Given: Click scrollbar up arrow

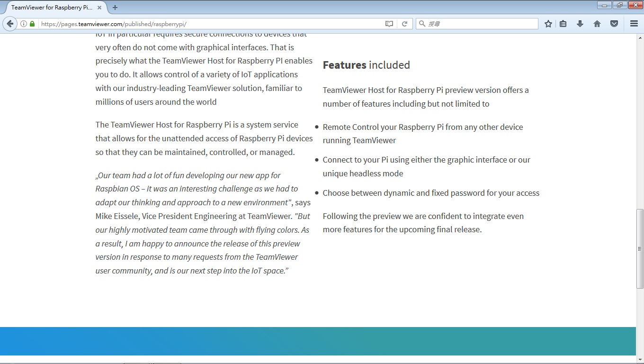Looking at the screenshot, I should click(x=640, y=37).
